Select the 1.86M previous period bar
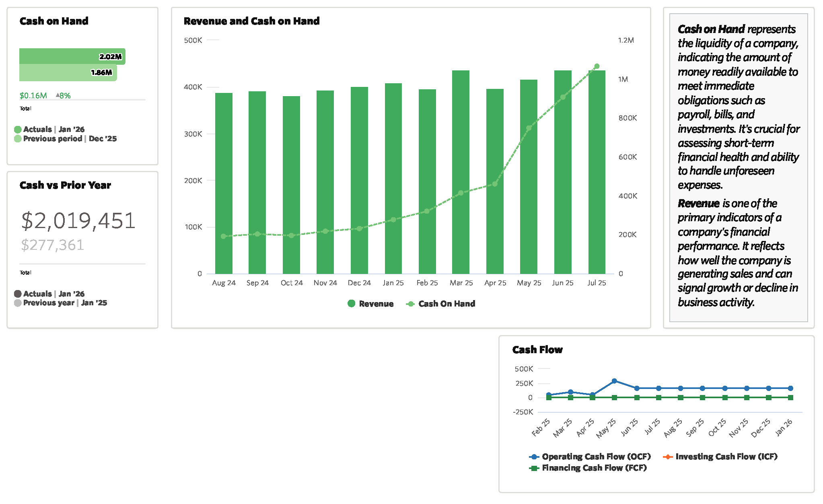Image resolution: width=823 pixels, height=504 pixels. click(x=68, y=73)
